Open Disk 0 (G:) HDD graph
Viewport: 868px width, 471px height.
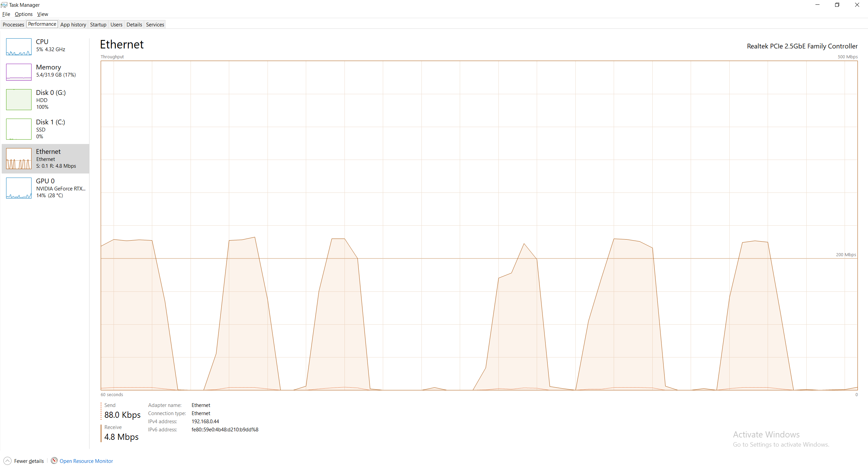19,100
